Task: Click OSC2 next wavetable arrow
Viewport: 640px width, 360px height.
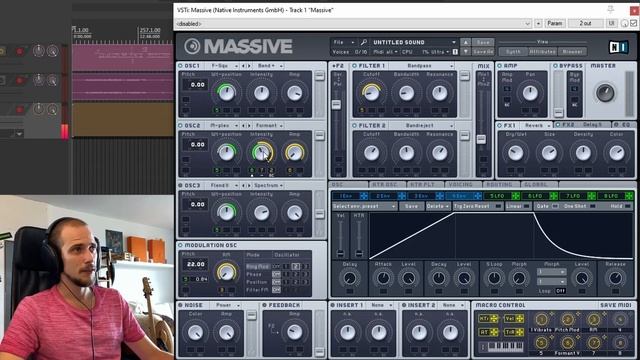Action: (x=249, y=126)
